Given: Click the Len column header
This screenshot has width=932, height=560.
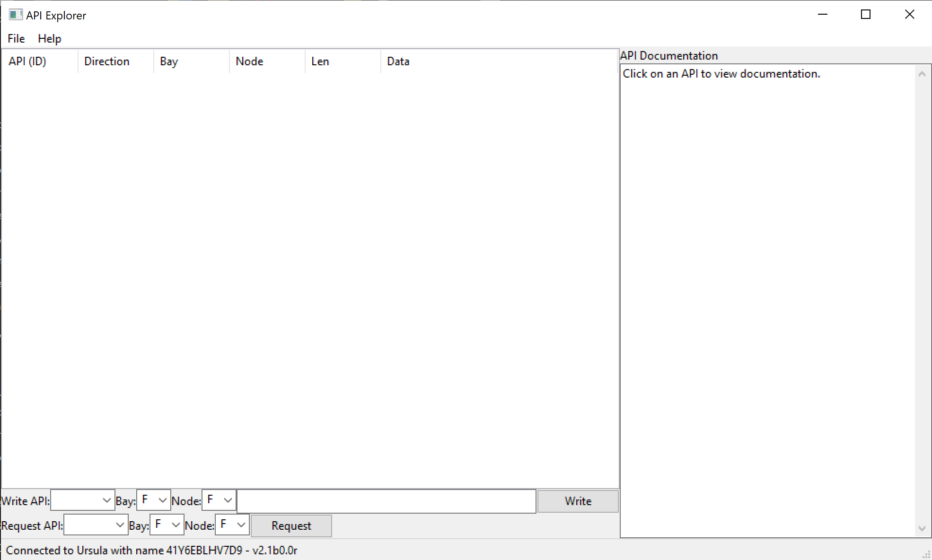Looking at the screenshot, I should click(320, 61).
